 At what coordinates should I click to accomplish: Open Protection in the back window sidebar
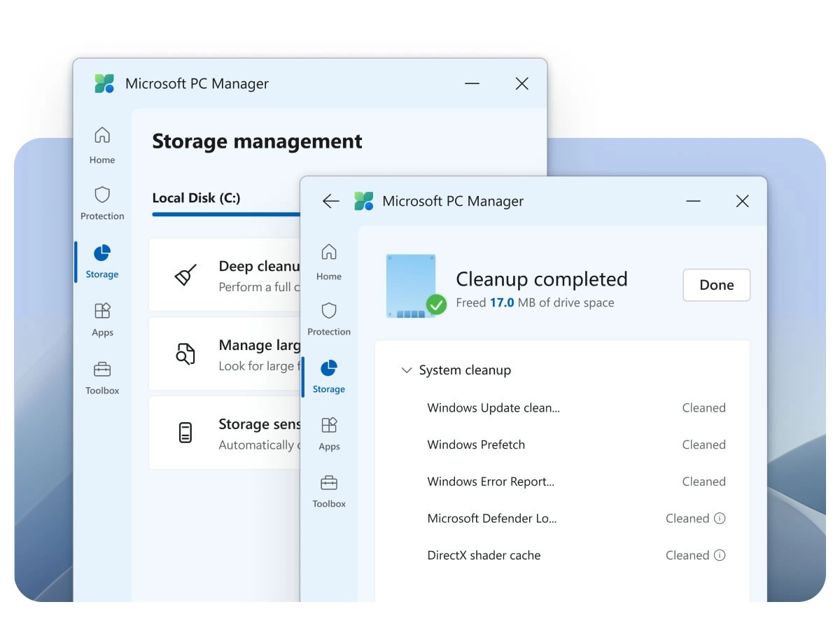point(102,202)
